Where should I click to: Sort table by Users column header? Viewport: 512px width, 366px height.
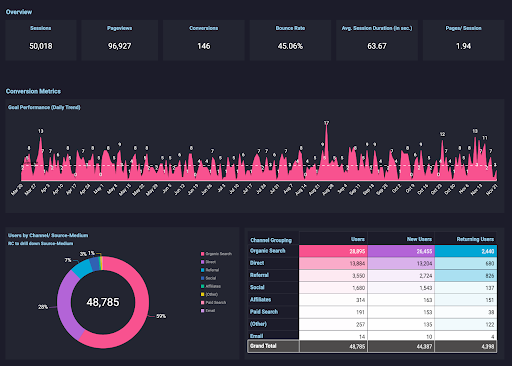pos(358,239)
